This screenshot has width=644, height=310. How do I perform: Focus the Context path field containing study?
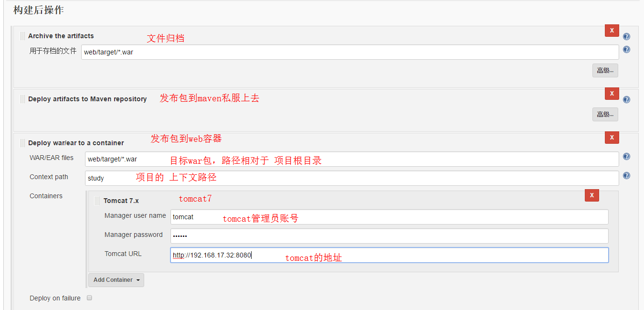pos(352,178)
